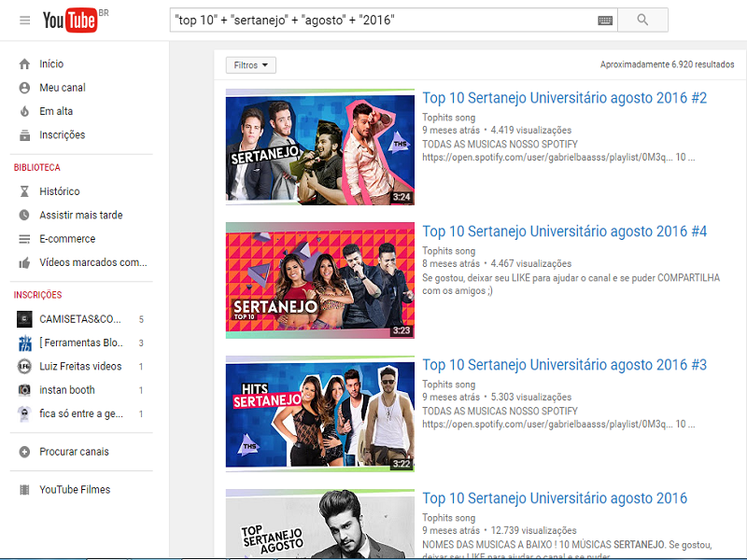Open the hamburger guide menu
The width and height of the screenshot is (747, 560).
pyautogui.click(x=25, y=20)
